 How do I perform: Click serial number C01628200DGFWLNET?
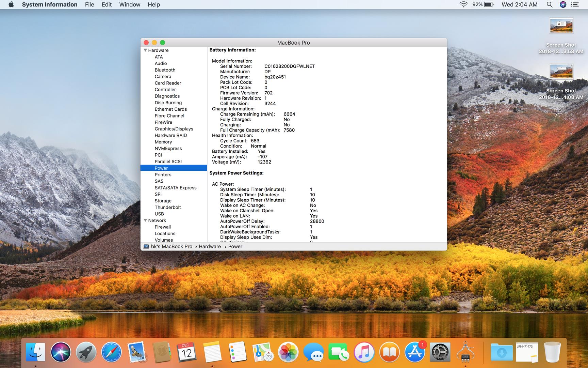(x=289, y=66)
